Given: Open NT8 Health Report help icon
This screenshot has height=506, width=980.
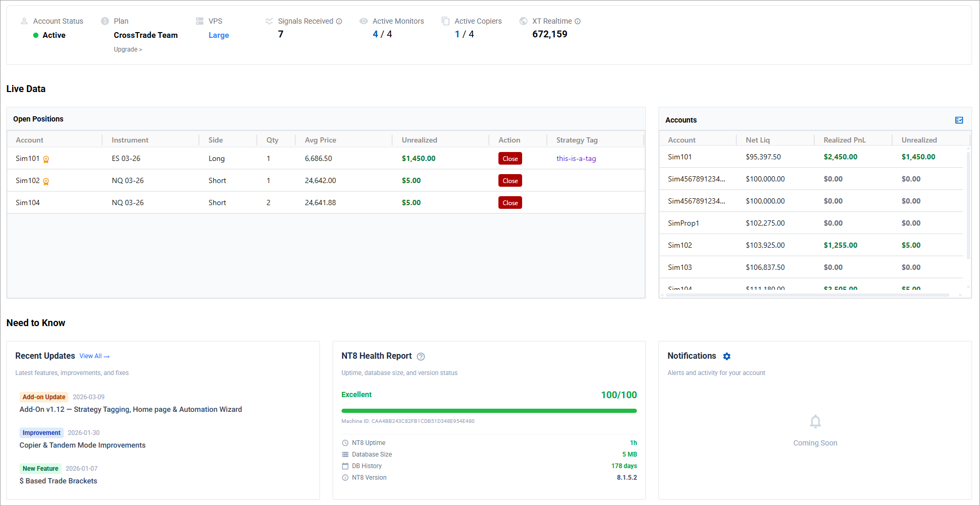Looking at the screenshot, I should pos(421,357).
